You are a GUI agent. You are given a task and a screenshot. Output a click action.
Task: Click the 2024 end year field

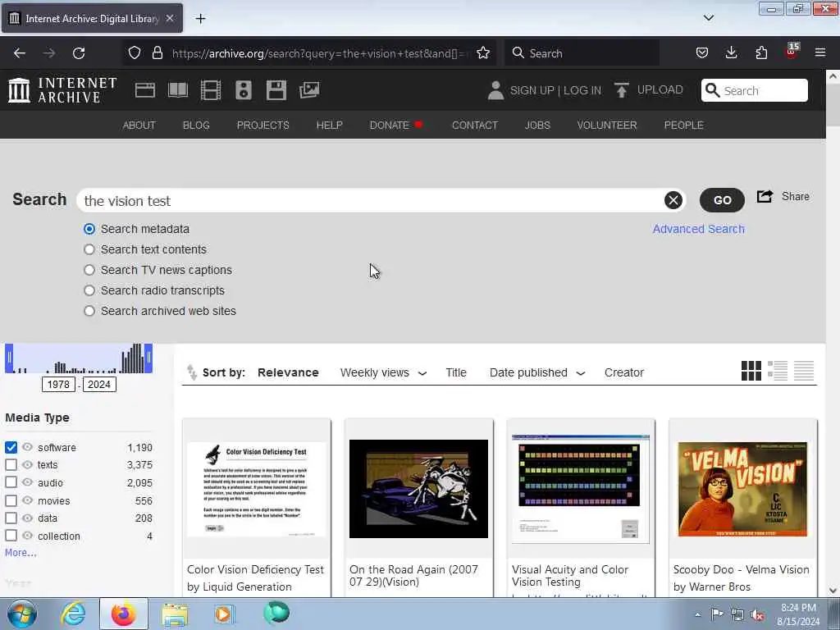point(99,385)
